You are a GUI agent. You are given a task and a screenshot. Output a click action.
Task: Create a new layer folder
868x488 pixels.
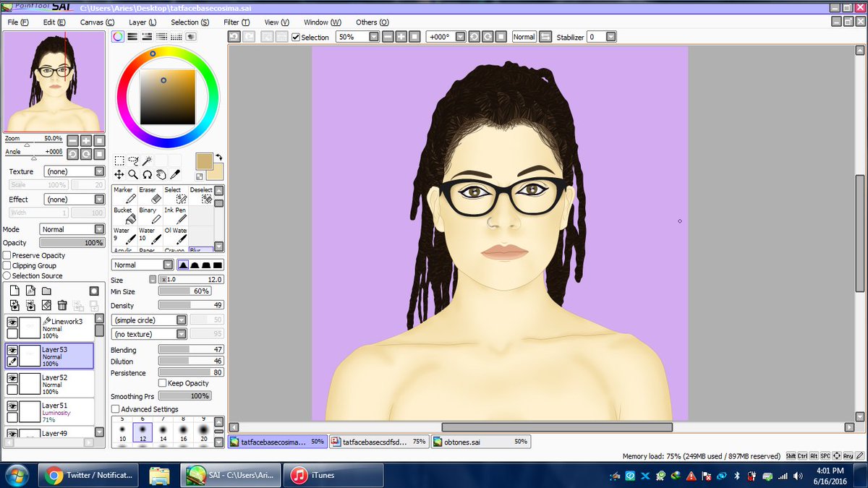point(46,291)
